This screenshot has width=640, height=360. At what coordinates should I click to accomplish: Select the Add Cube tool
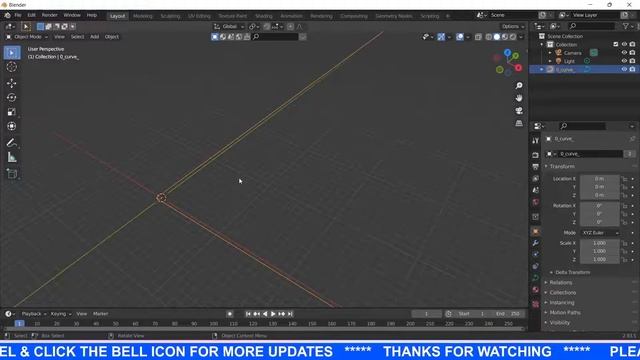[12, 174]
